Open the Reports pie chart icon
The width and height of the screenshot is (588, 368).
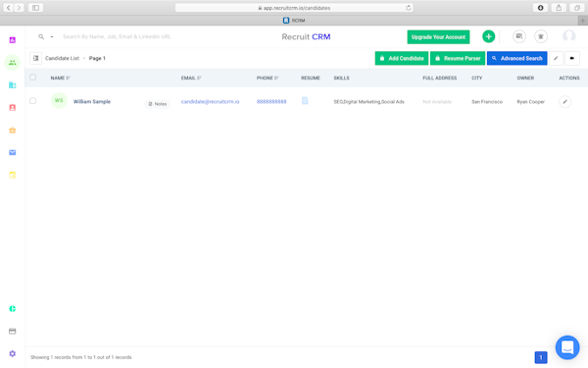click(13, 309)
